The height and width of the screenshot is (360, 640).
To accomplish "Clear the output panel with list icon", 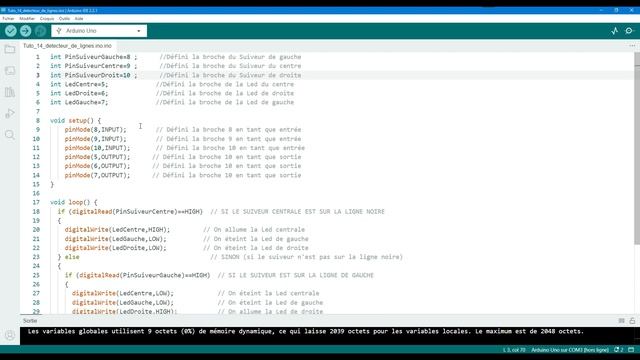I will click(x=621, y=321).
